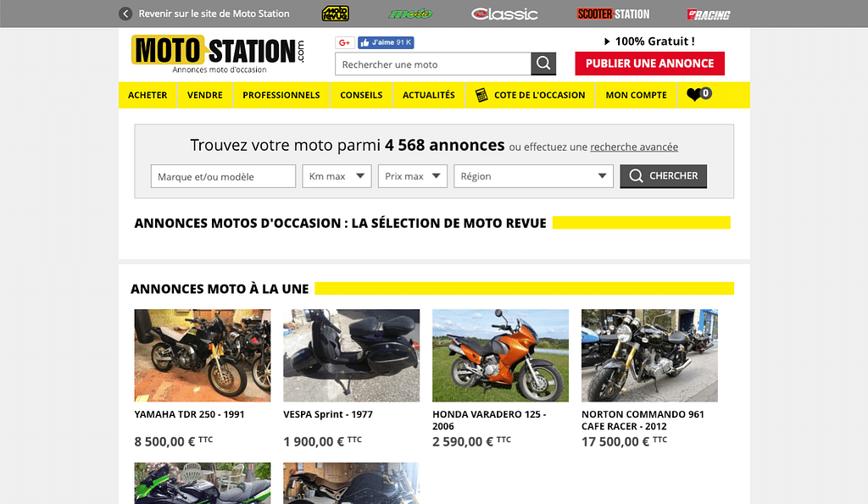Expand the Km max dropdown
The width and height of the screenshot is (868, 504).
pos(337,176)
